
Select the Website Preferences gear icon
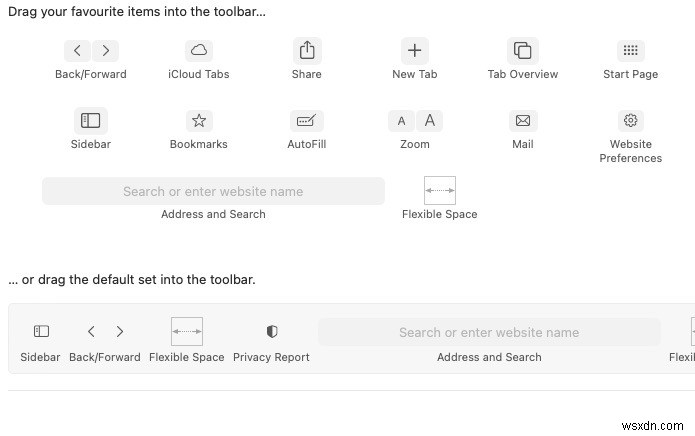pos(630,120)
